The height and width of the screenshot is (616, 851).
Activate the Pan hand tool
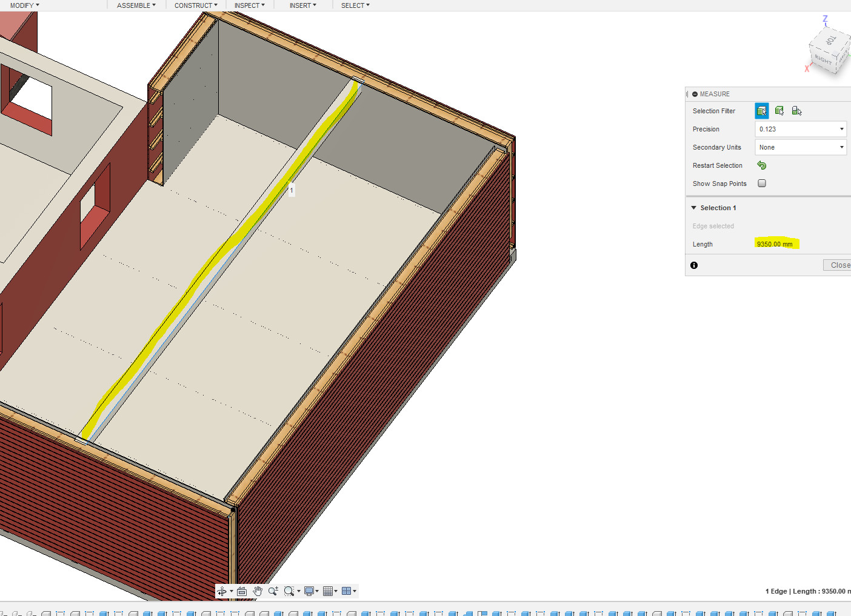coord(258,591)
